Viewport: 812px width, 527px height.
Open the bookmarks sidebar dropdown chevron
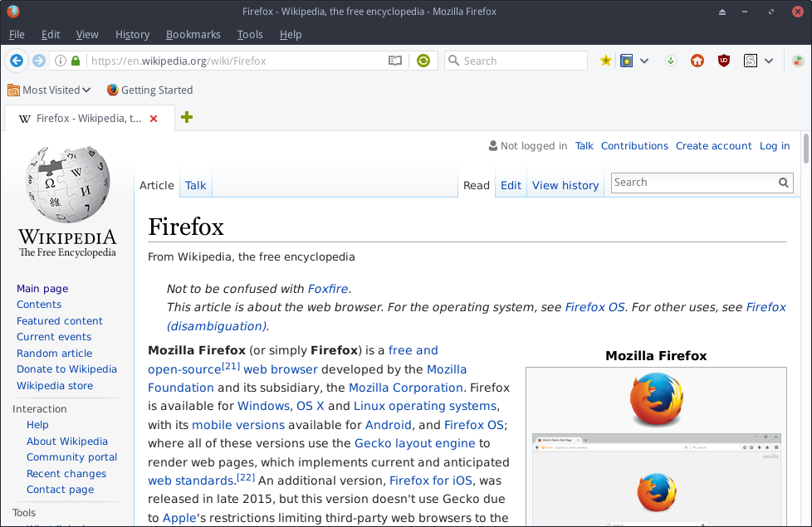[x=644, y=61]
